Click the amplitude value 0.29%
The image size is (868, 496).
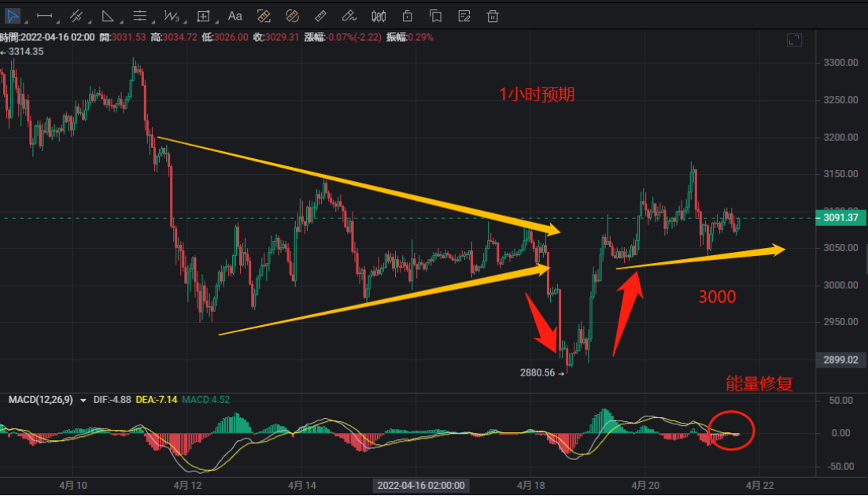421,37
